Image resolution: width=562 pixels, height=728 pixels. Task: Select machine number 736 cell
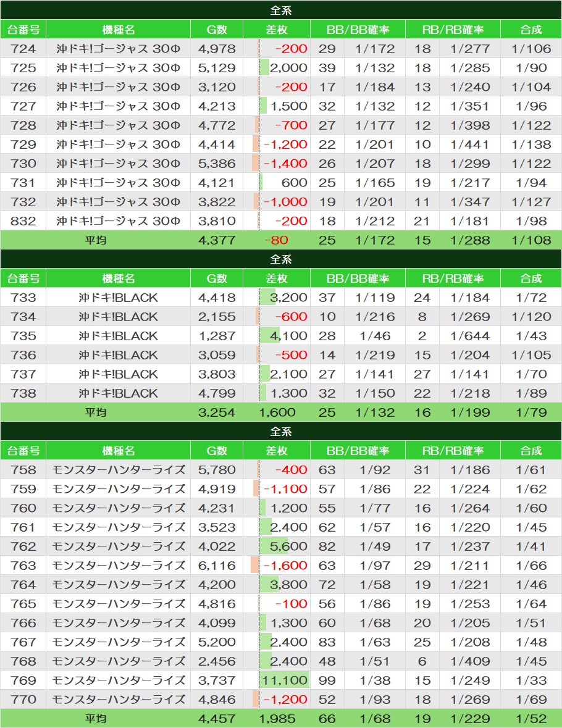point(23,355)
